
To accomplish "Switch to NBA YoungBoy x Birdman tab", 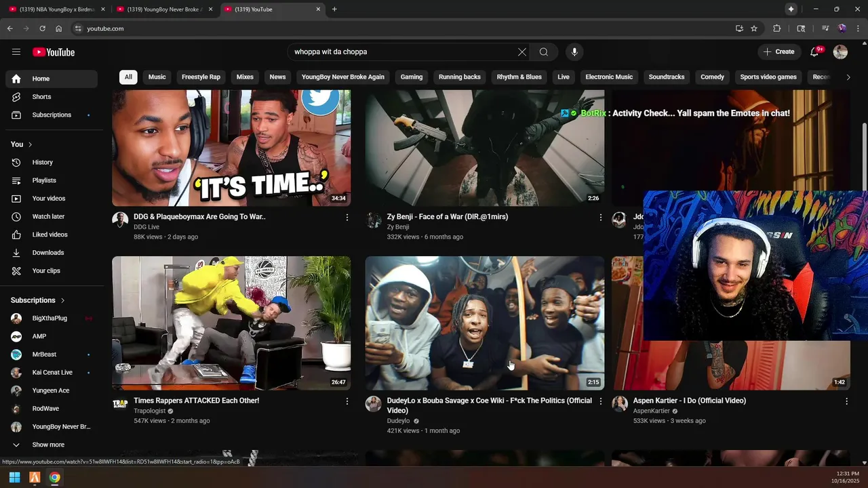I will [x=57, y=9].
